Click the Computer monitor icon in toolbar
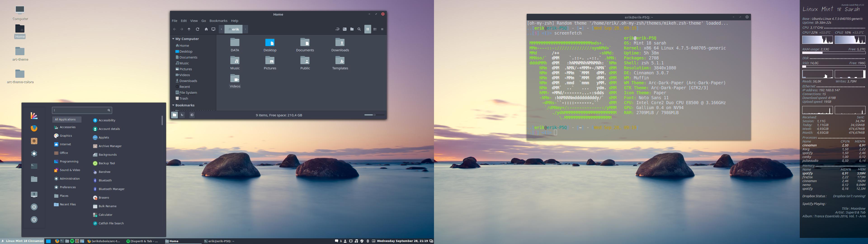This screenshot has height=244, width=868. tap(213, 29)
